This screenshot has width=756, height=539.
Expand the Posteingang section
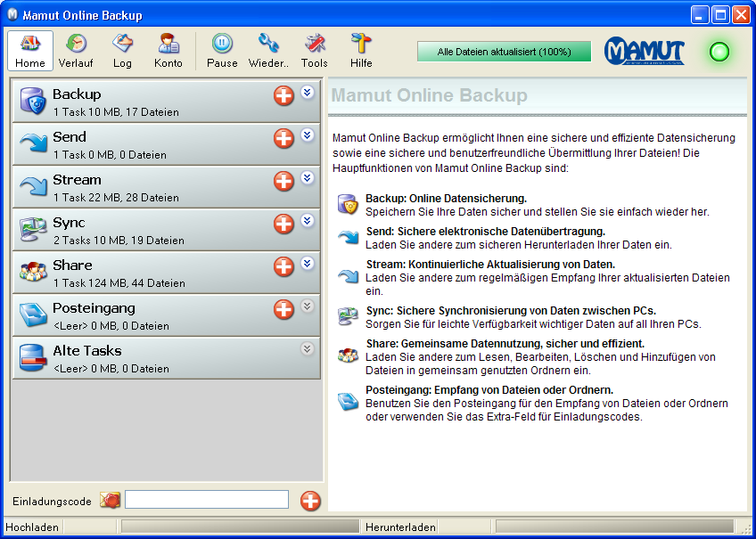coord(308,306)
